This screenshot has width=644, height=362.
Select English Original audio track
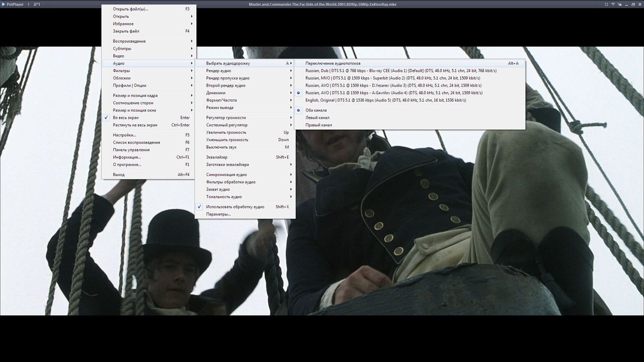click(x=410, y=100)
